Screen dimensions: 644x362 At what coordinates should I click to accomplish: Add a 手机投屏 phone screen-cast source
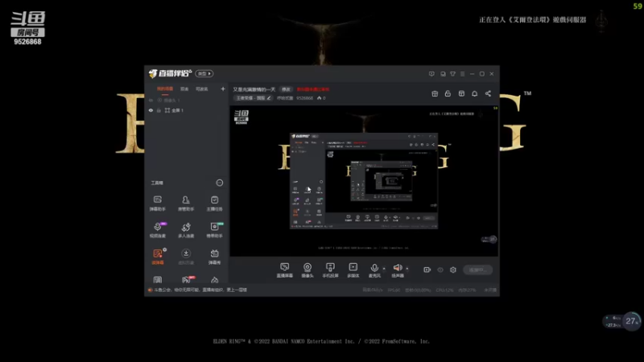(x=330, y=270)
